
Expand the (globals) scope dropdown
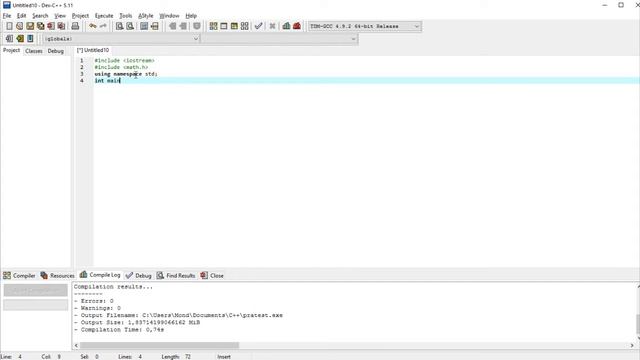tap(121, 39)
